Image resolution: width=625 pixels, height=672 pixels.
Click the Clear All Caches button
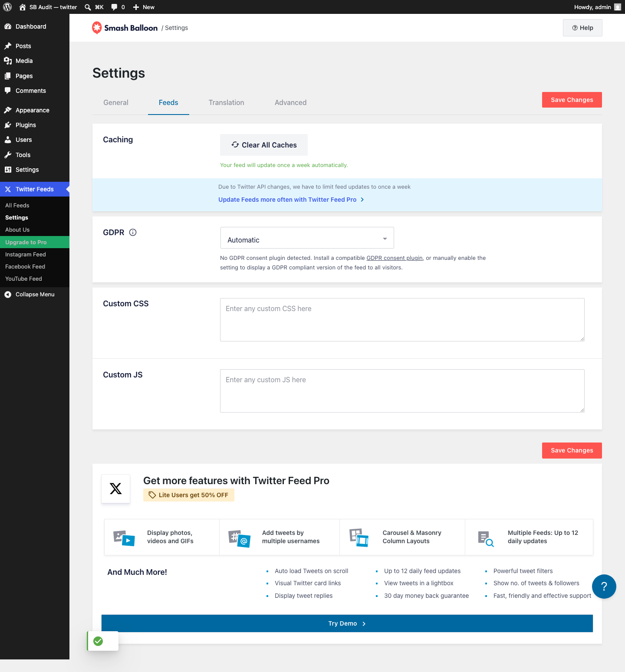264,145
